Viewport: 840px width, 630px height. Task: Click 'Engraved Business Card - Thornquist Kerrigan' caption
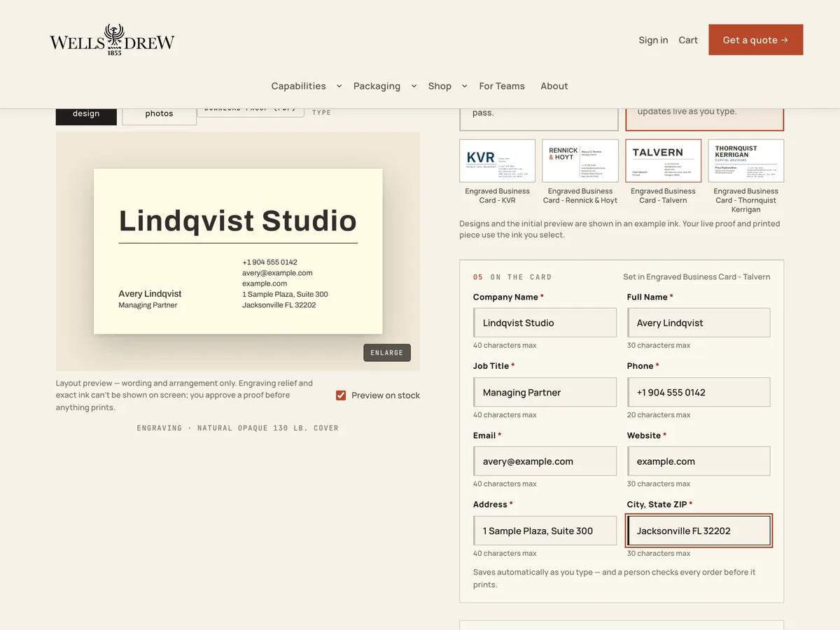point(746,200)
